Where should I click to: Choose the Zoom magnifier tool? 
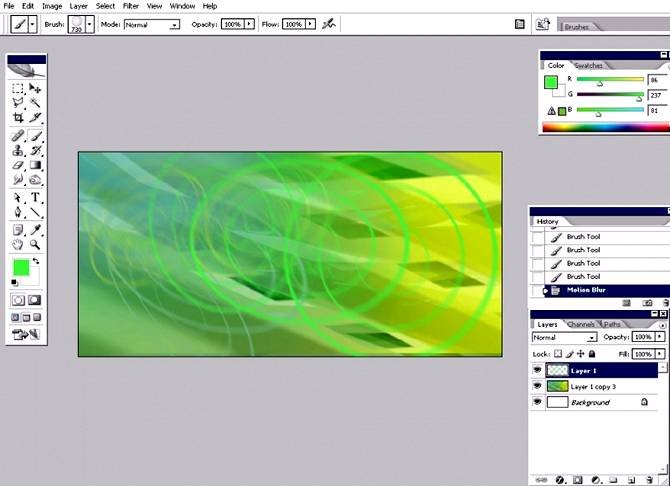[x=36, y=244]
